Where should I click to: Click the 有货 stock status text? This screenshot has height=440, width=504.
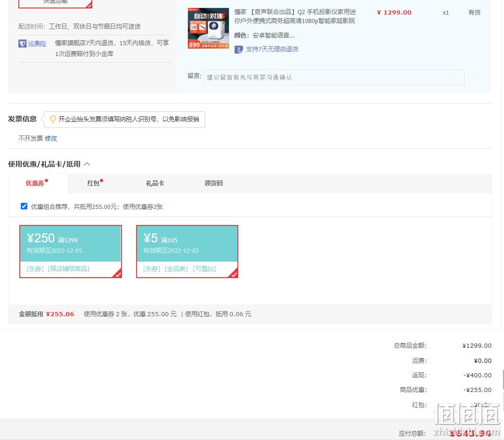coord(474,13)
